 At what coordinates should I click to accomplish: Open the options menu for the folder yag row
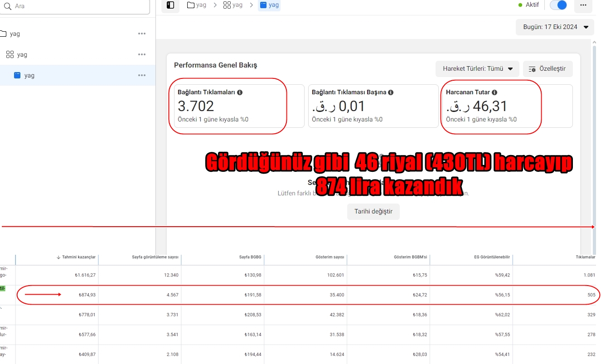[x=142, y=34]
